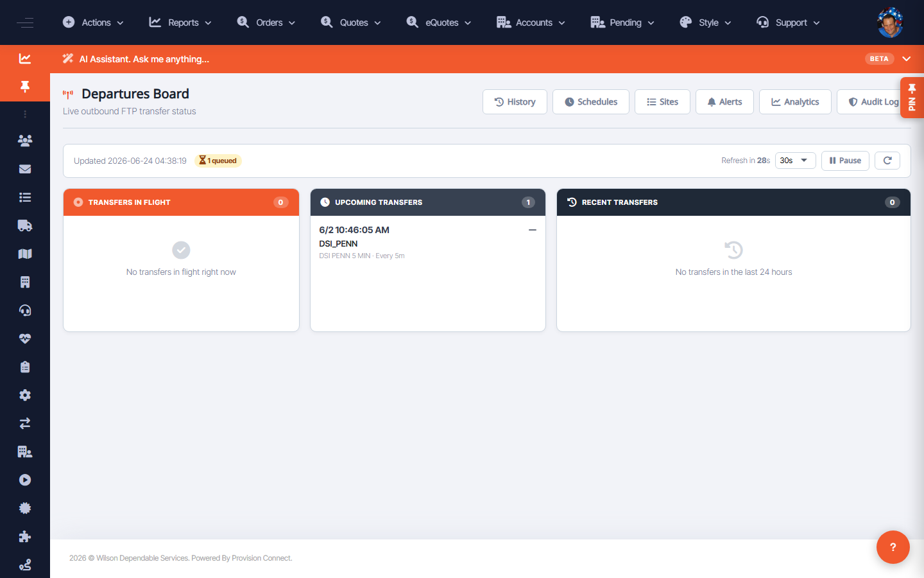Open the play circle sidebar icon

point(25,480)
